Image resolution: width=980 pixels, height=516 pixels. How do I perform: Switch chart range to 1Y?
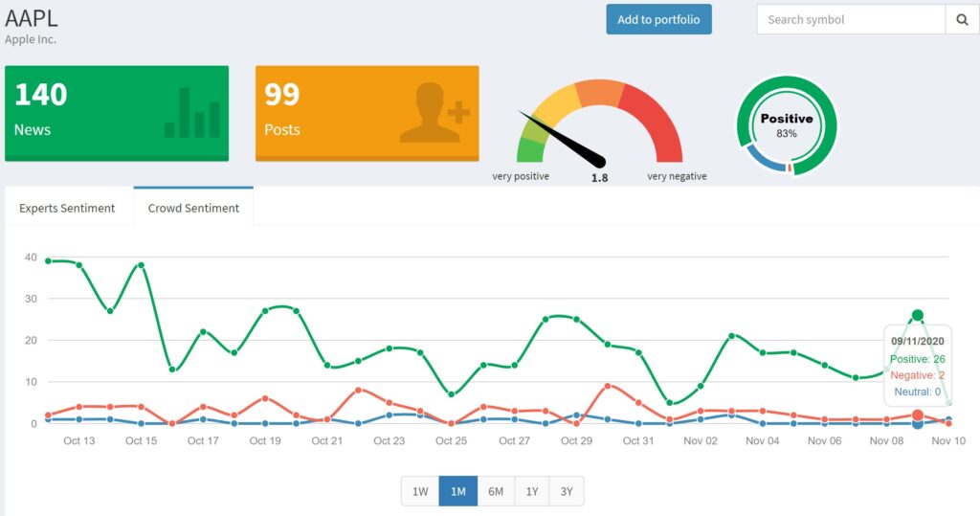click(532, 492)
